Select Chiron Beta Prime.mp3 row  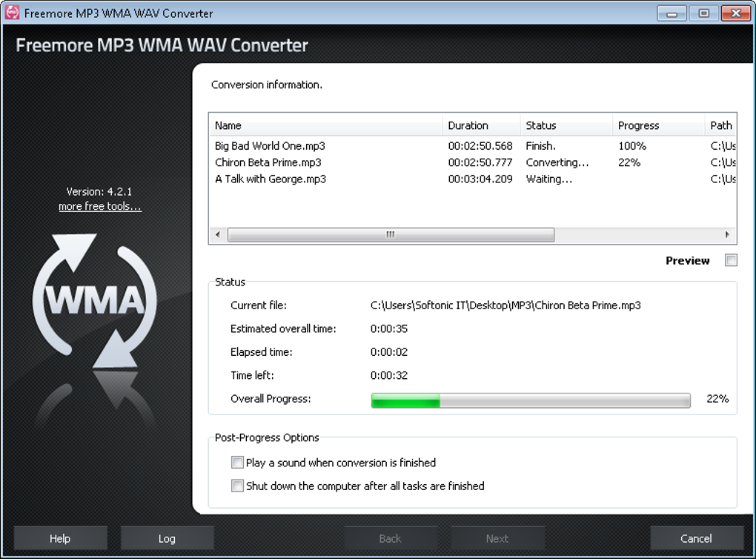(473, 162)
